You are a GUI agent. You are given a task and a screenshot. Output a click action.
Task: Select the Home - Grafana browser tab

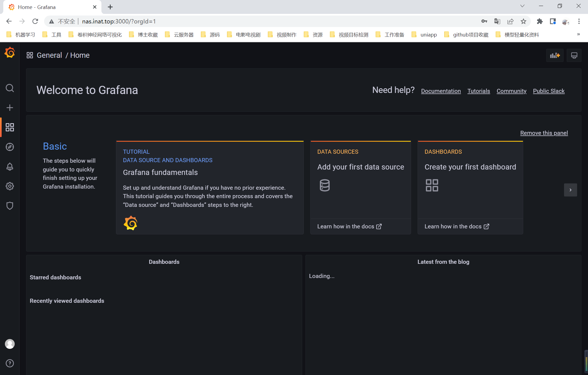point(52,7)
